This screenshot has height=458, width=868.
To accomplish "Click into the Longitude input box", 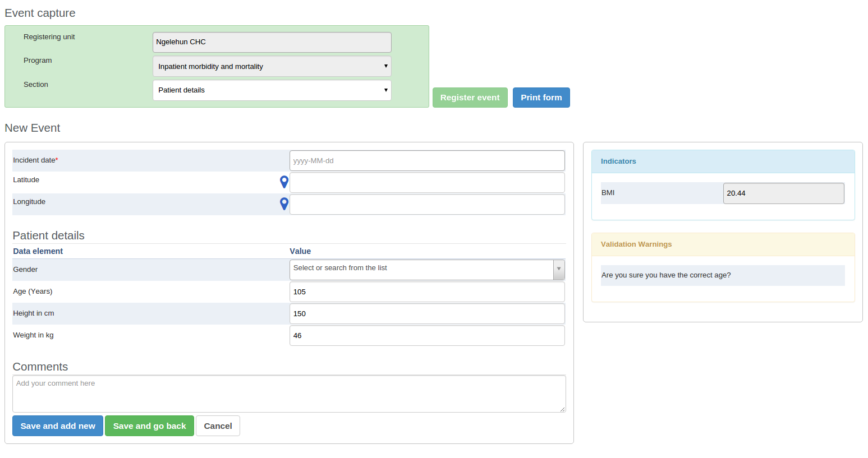I will pos(426,205).
